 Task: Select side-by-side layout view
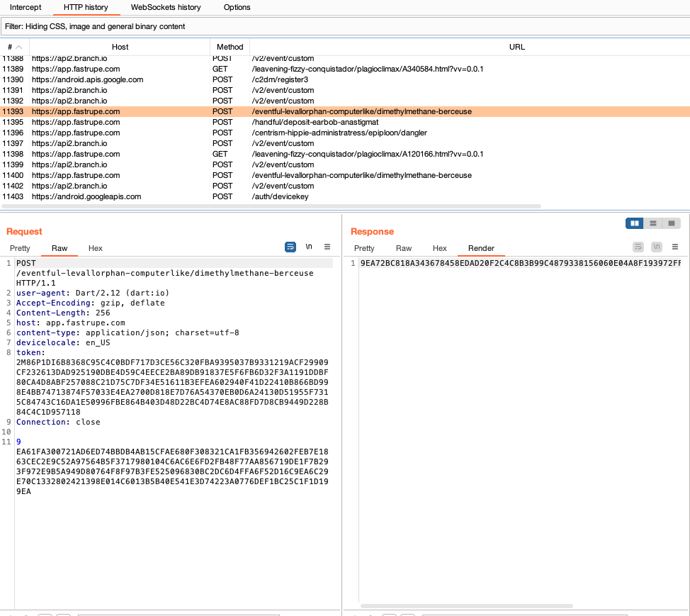pyautogui.click(x=635, y=223)
